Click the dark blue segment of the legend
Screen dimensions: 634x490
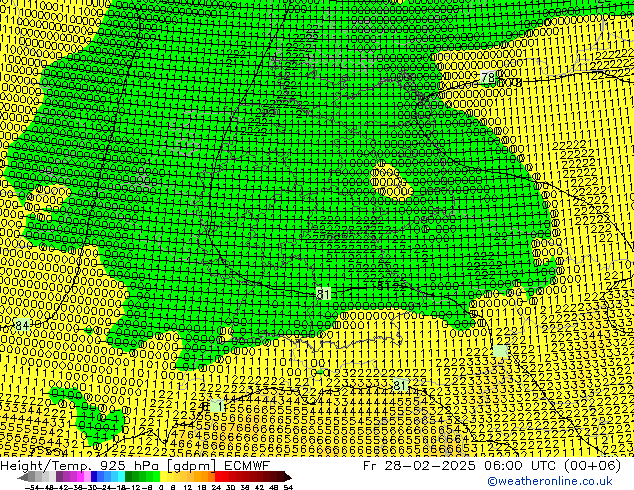click(x=94, y=476)
